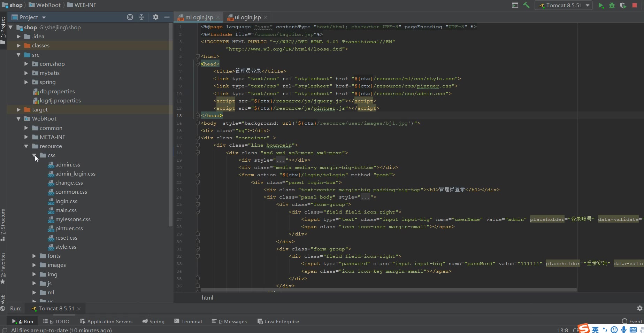Open Application Servers tool window

[x=106, y=322]
